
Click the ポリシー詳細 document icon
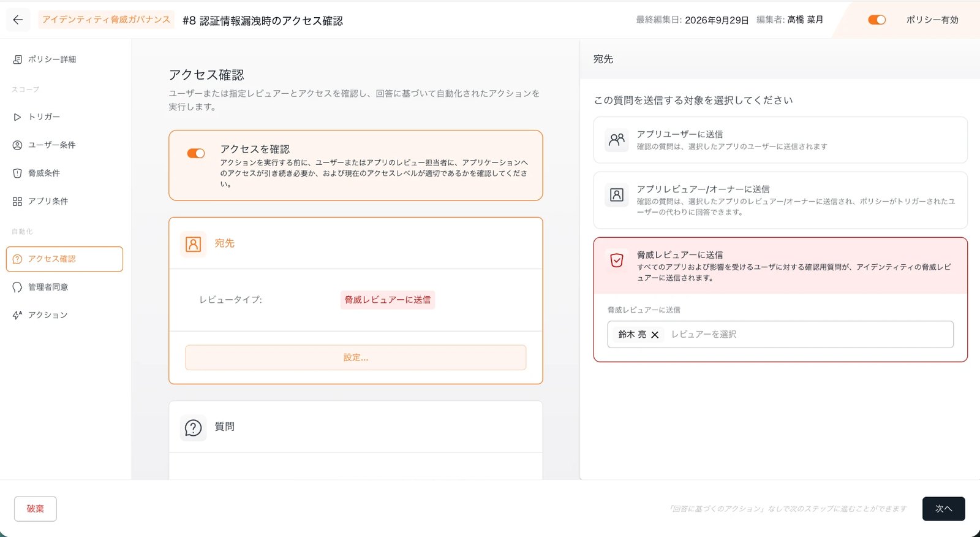(x=17, y=59)
